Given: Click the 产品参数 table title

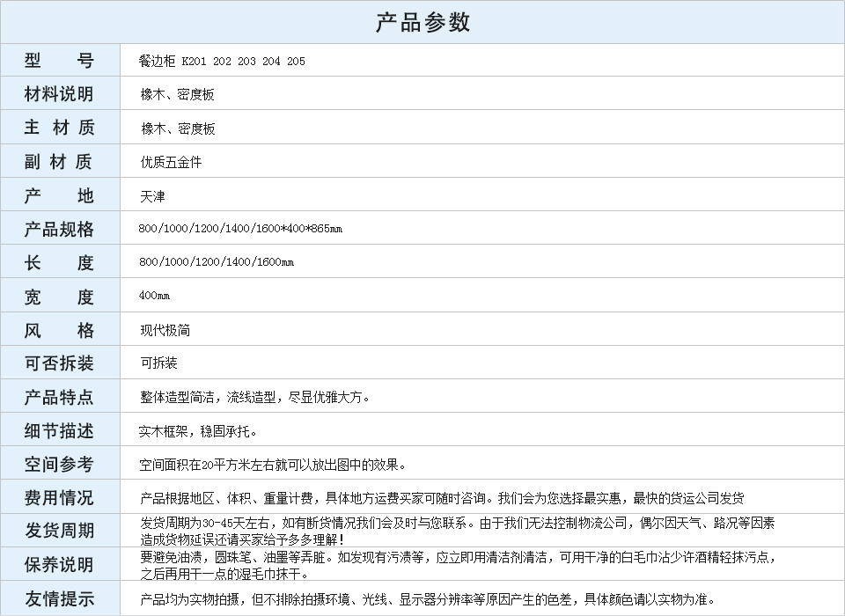Looking at the screenshot, I should pyautogui.click(x=422, y=22).
